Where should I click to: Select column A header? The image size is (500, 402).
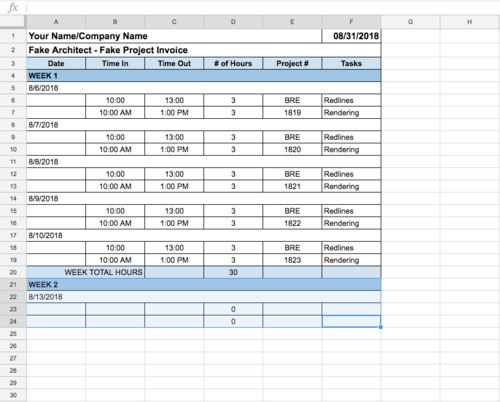click(x=56, y=22)
